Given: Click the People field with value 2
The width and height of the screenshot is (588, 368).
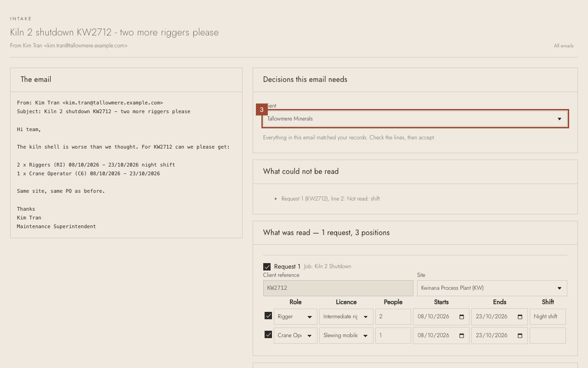Looking at the screenshot, I should click(x=393, y=316).
